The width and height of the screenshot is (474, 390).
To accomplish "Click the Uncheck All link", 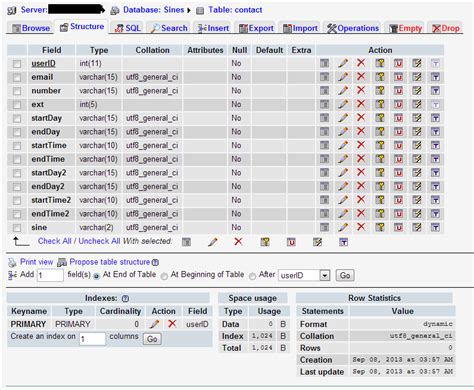I will pos(99,241).
